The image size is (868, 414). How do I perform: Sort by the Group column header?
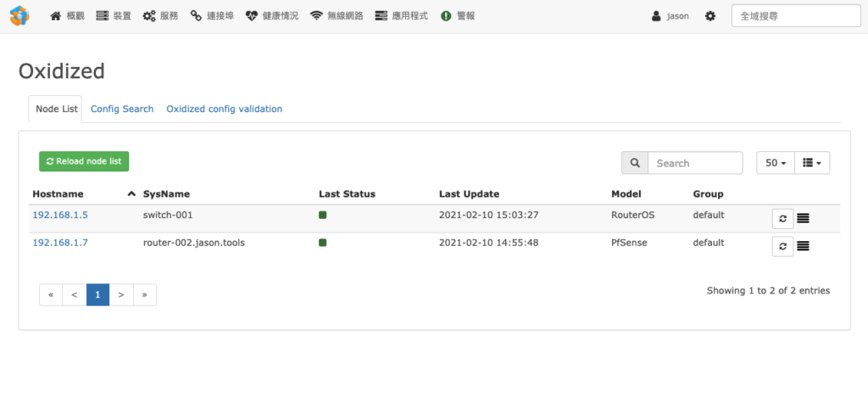point(708,194)
